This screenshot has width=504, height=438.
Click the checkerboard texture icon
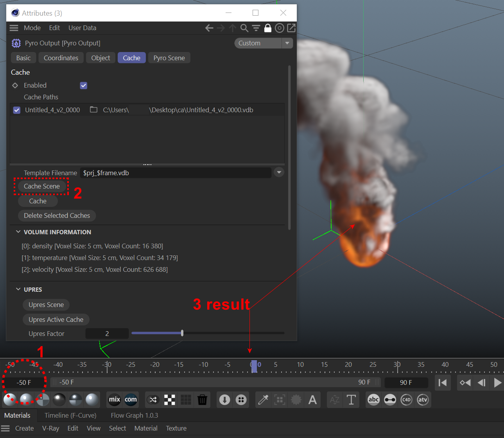[170, 400]
